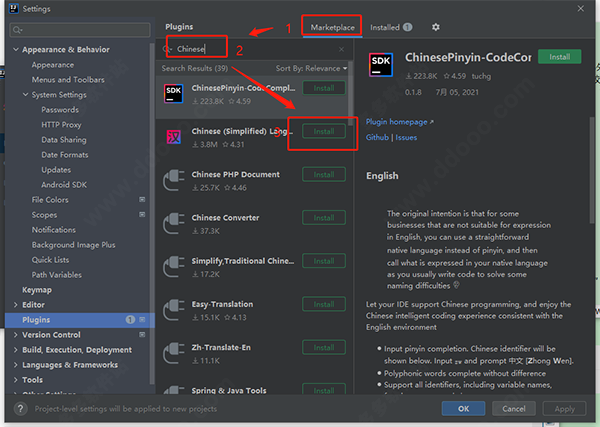This screenshot has width=600, height=427.
Task: Install the Simplify,Traditional Chinese plugin
Action: click(324, 261)
